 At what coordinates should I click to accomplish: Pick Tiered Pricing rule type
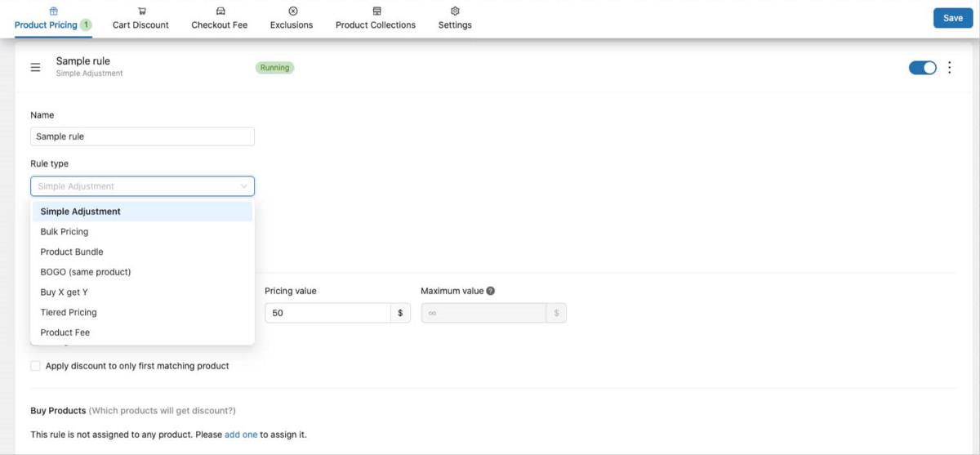(x=69, y=312)
